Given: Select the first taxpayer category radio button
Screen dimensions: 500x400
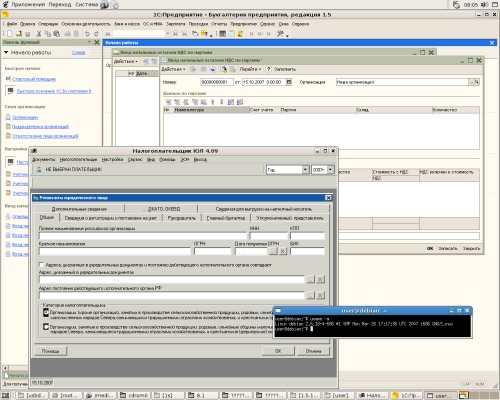Looking at the screenshot, I should tap(46, 313).
